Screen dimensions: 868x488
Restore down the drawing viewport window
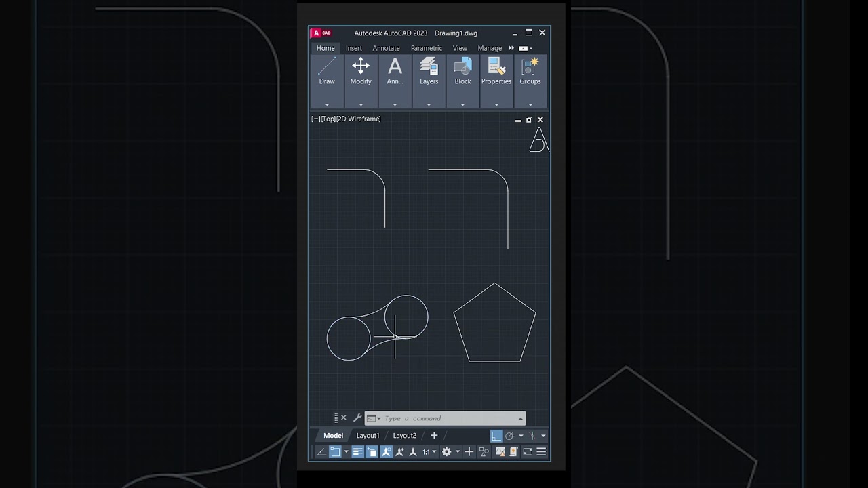point(529,120)
